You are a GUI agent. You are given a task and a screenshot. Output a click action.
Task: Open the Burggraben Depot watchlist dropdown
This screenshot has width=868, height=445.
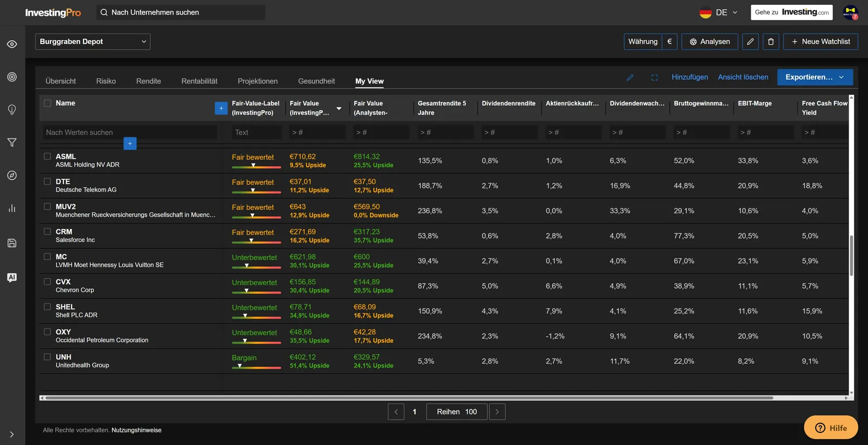(x=93, y=42)
